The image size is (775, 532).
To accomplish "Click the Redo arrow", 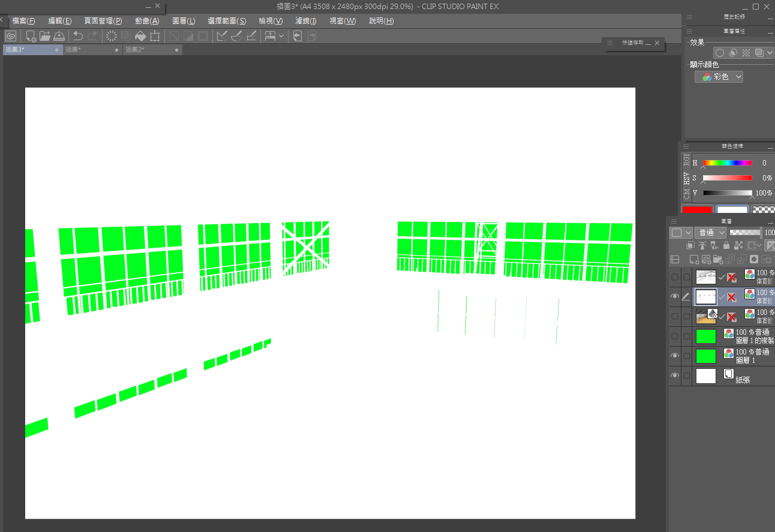I will coord(92,36).
